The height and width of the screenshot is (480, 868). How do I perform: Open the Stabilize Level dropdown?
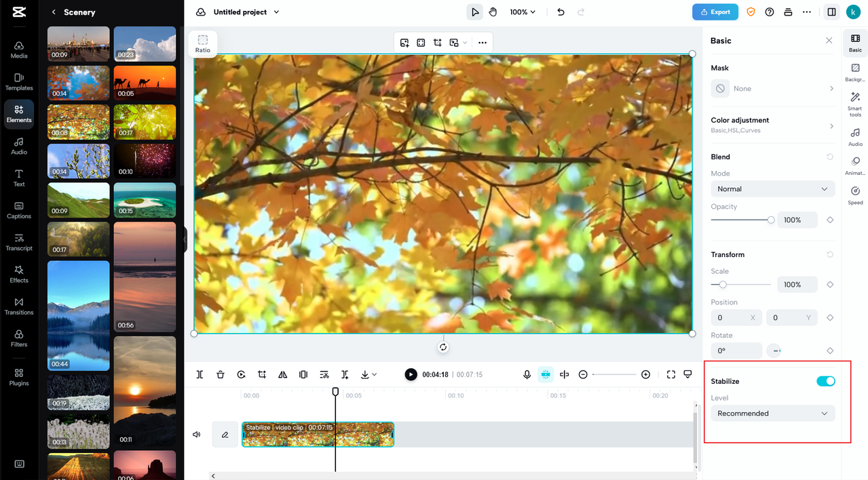pyautogui.click(x=773, y=414)
